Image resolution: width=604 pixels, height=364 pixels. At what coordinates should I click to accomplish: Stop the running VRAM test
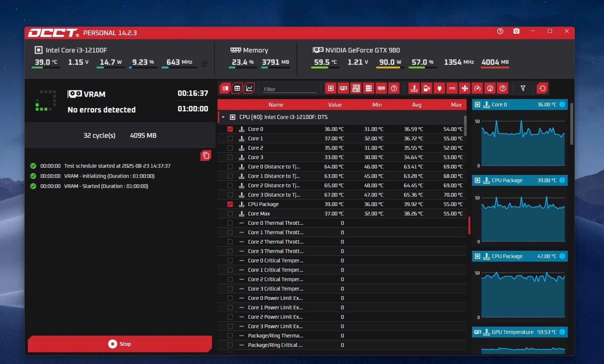tap(120, 344)
